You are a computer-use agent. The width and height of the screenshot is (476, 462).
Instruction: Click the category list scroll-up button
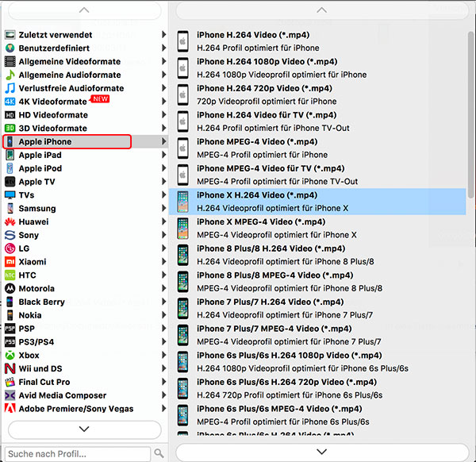point(84,10)
